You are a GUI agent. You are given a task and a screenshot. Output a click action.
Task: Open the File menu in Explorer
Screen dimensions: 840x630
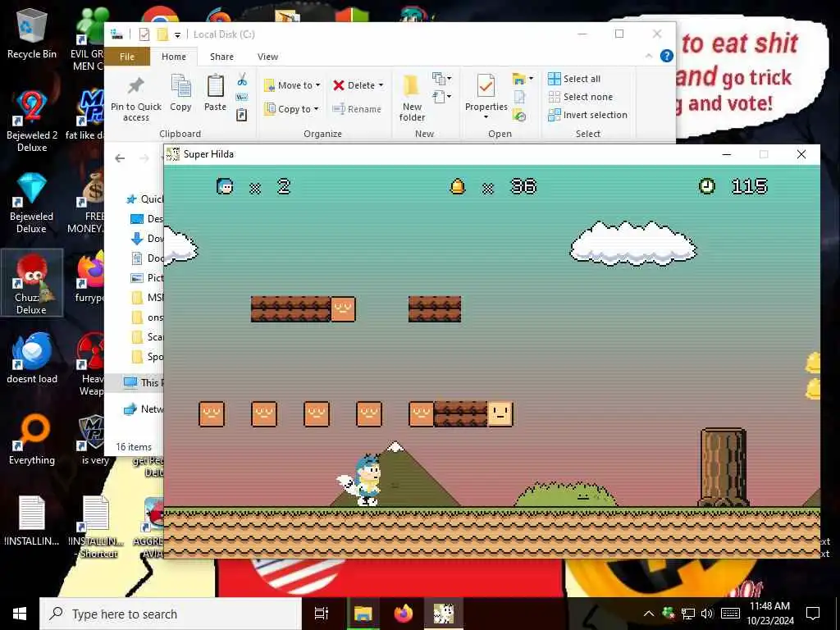pyautogui.click(x=127, y=57)
